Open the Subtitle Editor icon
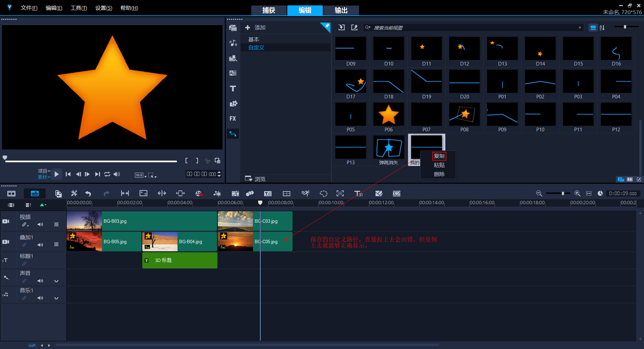Screen dimensions: 644x349 268,193
